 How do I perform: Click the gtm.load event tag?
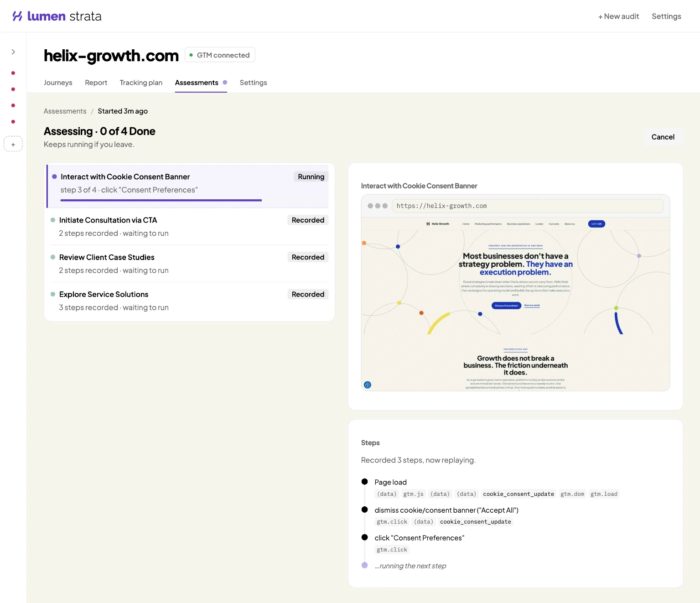coord(604,494)
